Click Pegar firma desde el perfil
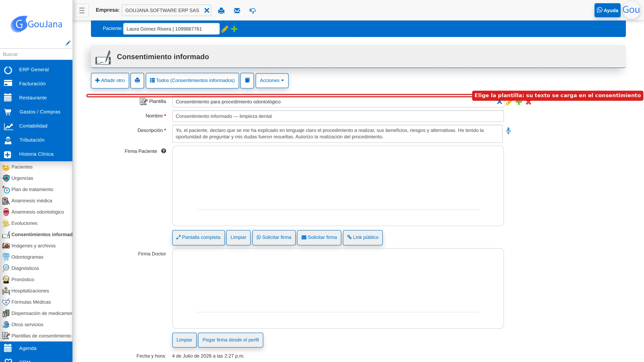This screenshot has height=362, width=644. (x=230, y=340)
